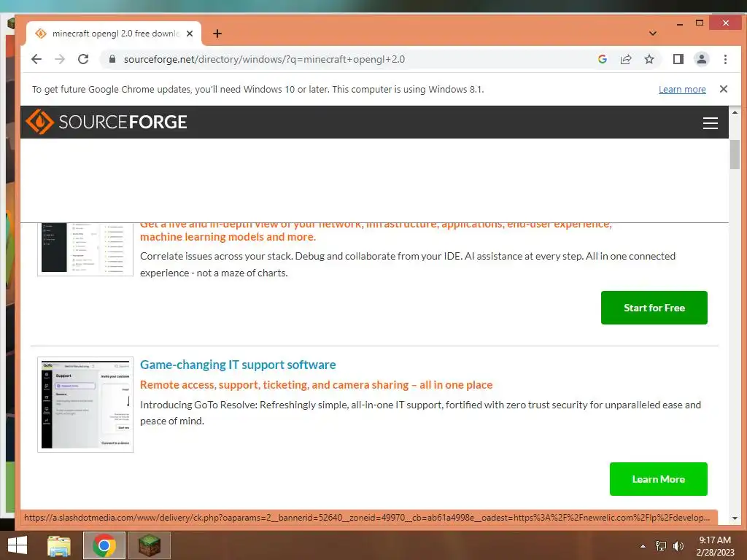Open the GoTo Resolve screenshot thumbnail
Viewport: 747px width, 560px height.
pyautogui.click(x=85, y=404)
